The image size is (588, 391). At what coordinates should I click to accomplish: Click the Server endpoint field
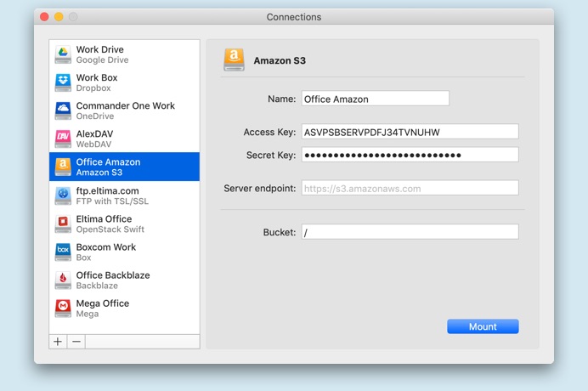(410, 188)
